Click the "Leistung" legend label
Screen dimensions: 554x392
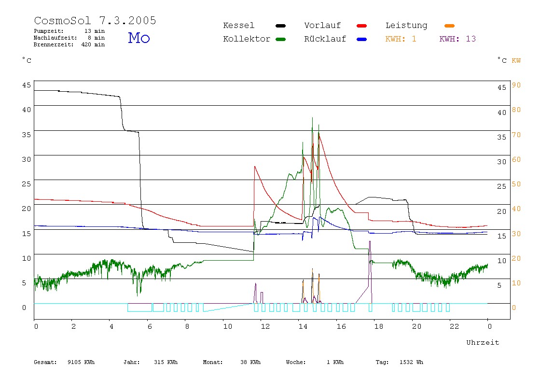(x=406, y=26)
